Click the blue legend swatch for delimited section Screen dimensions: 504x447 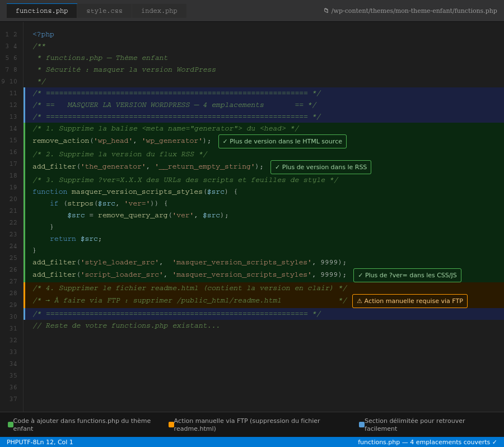362,425
